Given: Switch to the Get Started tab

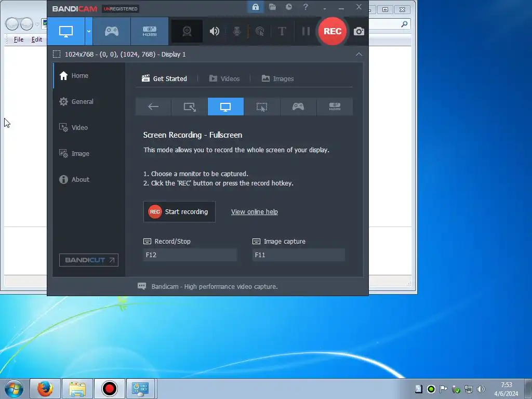Looking at the screenshot, I should click(x=164, y=79).
